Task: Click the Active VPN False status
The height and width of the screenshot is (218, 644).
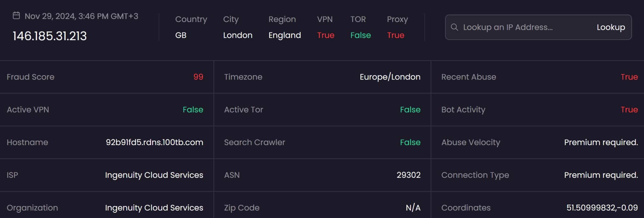Action: pyautogui.click(x=193, y=110)
